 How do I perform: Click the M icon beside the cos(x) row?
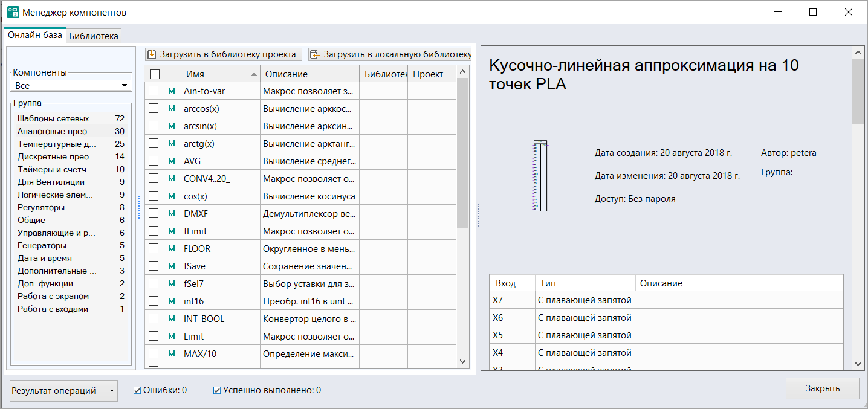coord(171,196)
